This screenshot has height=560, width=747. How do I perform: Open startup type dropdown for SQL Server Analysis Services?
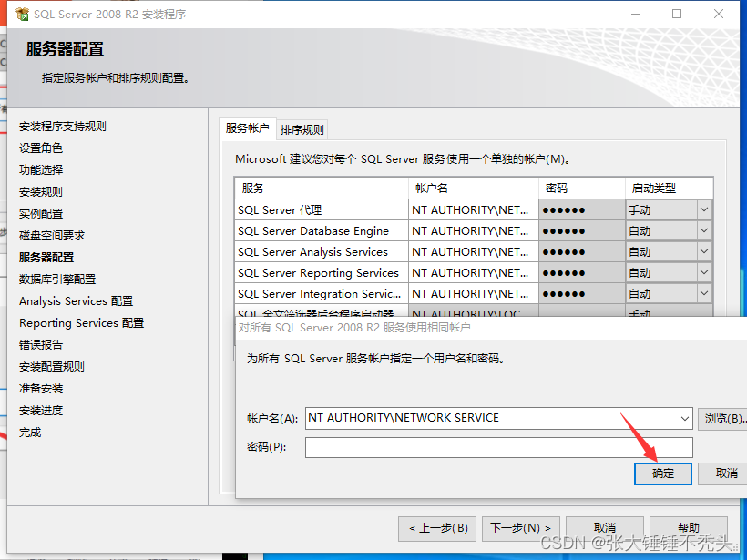tap(703, 251)
